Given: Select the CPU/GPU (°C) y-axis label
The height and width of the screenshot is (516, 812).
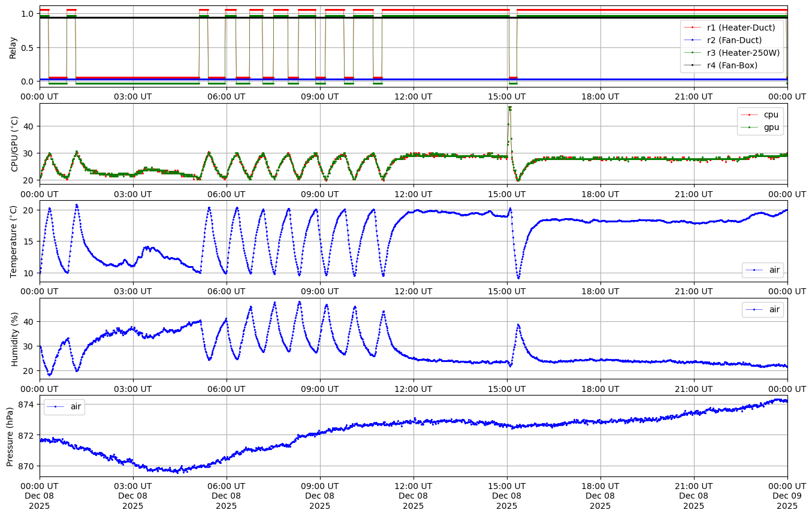Looking at the screenshot, I should coord(14,144).
